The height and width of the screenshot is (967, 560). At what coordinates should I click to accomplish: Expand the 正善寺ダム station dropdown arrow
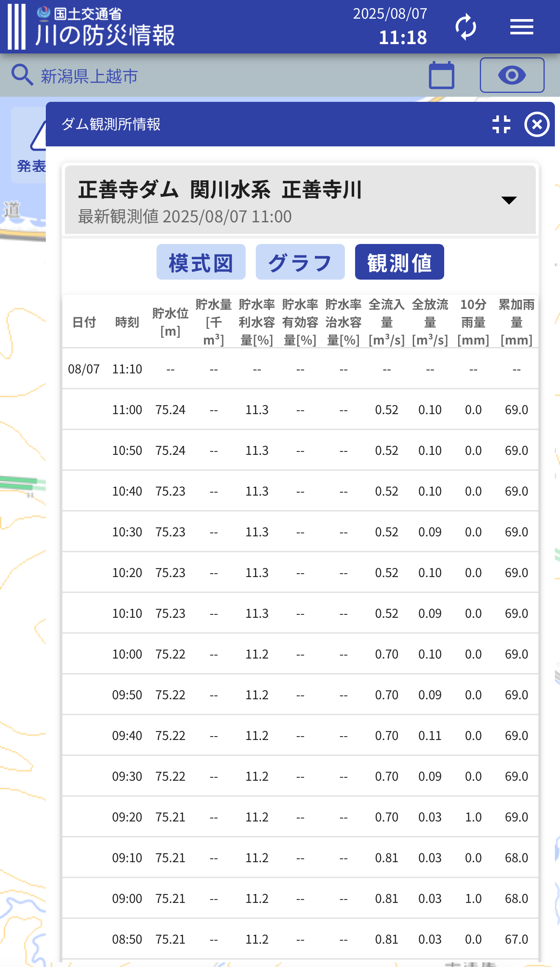tap(509, 200)
